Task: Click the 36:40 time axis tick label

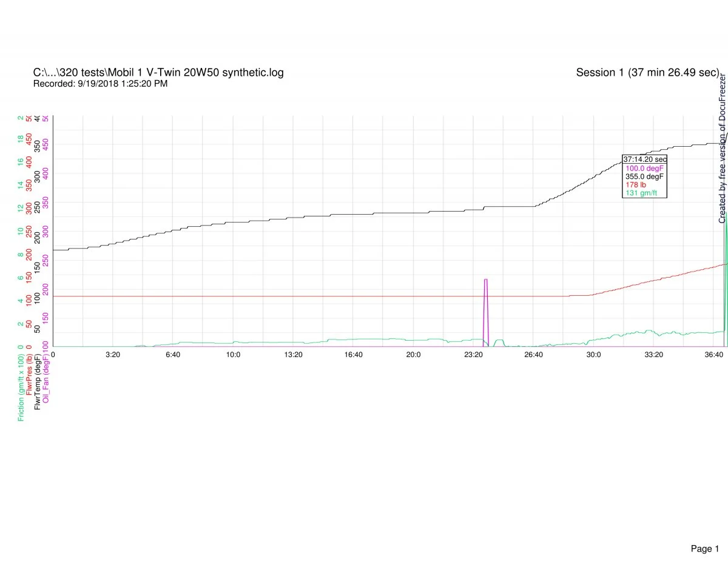Action: click(x=713, y=354)
